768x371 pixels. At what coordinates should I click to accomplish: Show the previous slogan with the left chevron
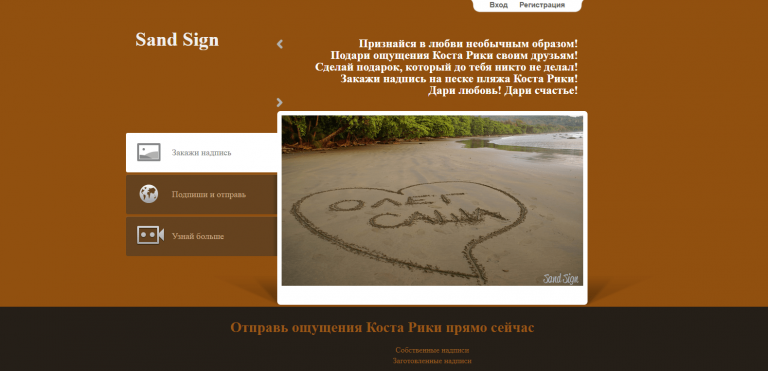click(x=280, y=44)
